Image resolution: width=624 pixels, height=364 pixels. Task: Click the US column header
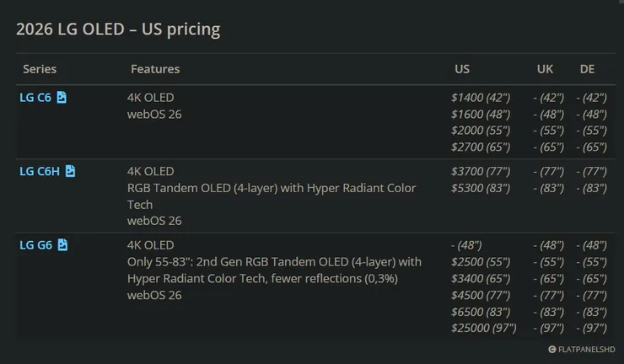point(462,69)
